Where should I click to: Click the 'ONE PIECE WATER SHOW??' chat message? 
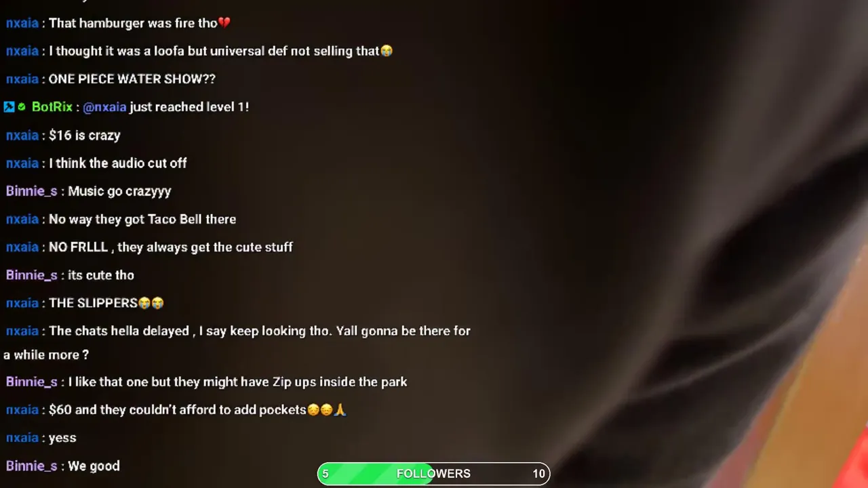click(x=132, y=79)
